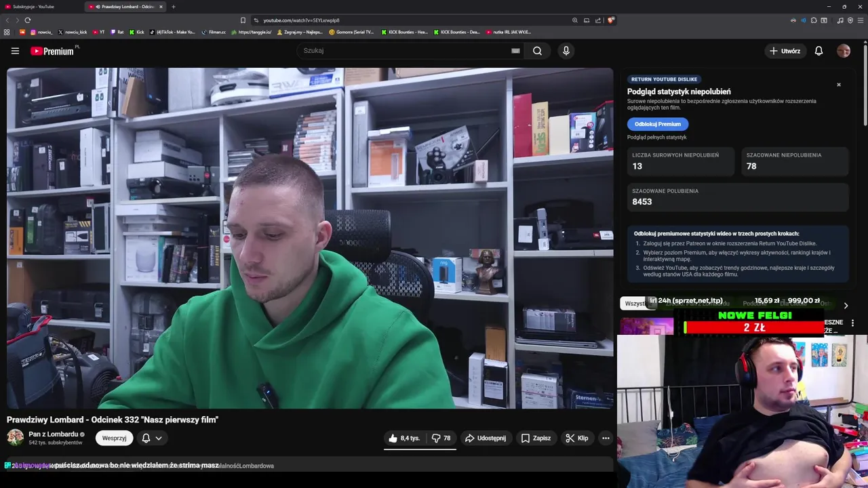The width and height of the screenshot is (868, 488).
Task: Show more filter chips with right arrow
Action: pos(846,306)
